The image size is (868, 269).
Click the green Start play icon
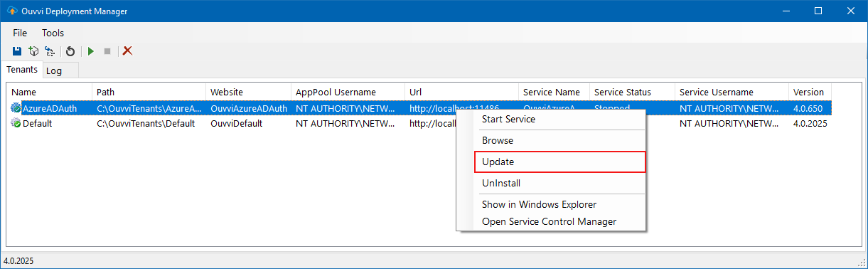click(90, 51)
